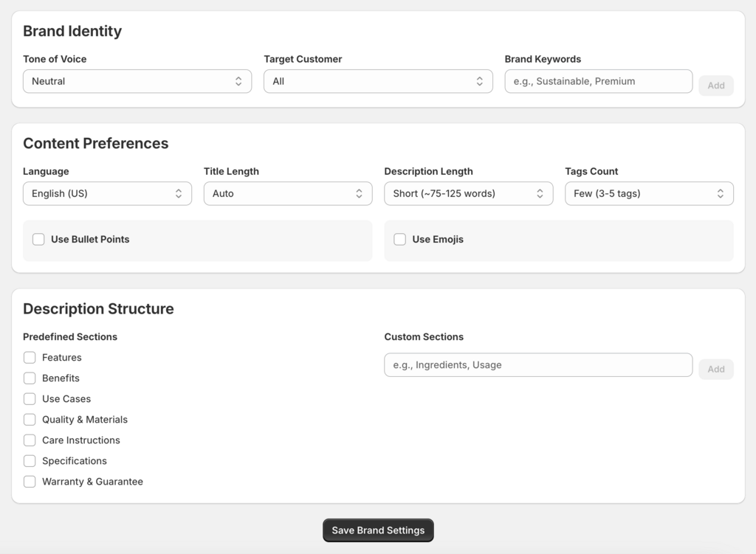This screenshot has height=554, width=756.
Task: Enable the Use Cases section
Action: (x=30, y=398)
